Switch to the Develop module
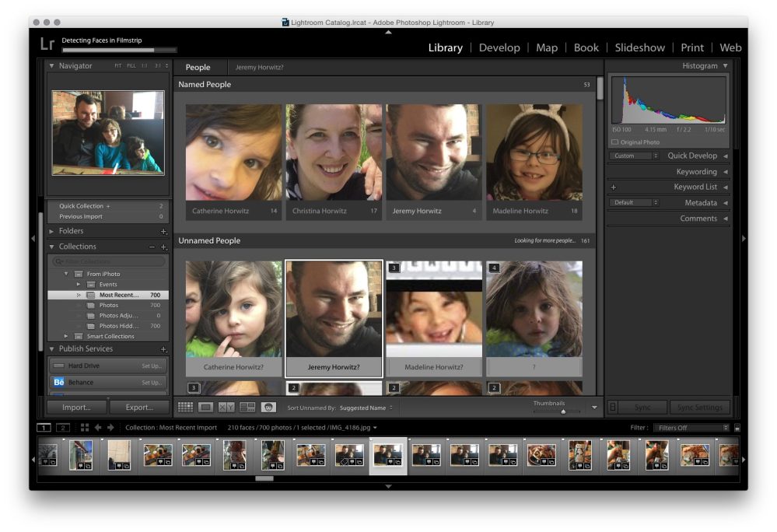This screenshot has height=532, width=777. click(499, 47)
